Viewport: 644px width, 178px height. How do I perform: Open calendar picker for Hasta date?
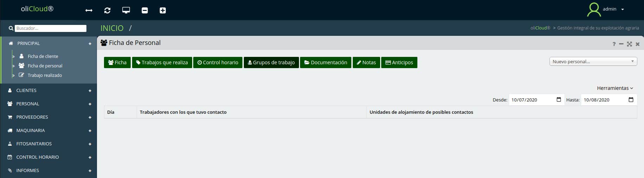click(631, 100)
